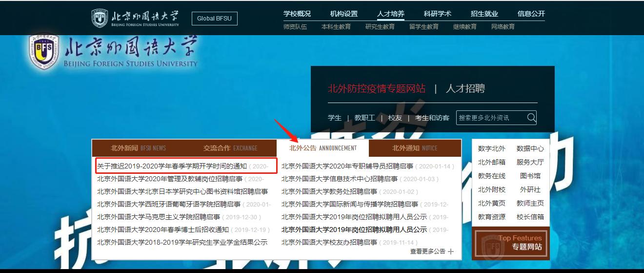Open 马克思主义学院招聘启事

tap(159, 217)
